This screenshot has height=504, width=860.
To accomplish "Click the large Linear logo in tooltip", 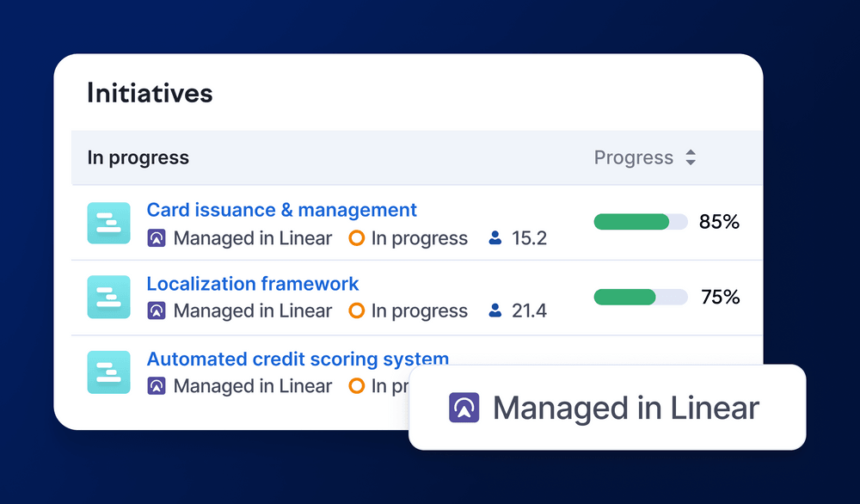I will pos(464,408).
